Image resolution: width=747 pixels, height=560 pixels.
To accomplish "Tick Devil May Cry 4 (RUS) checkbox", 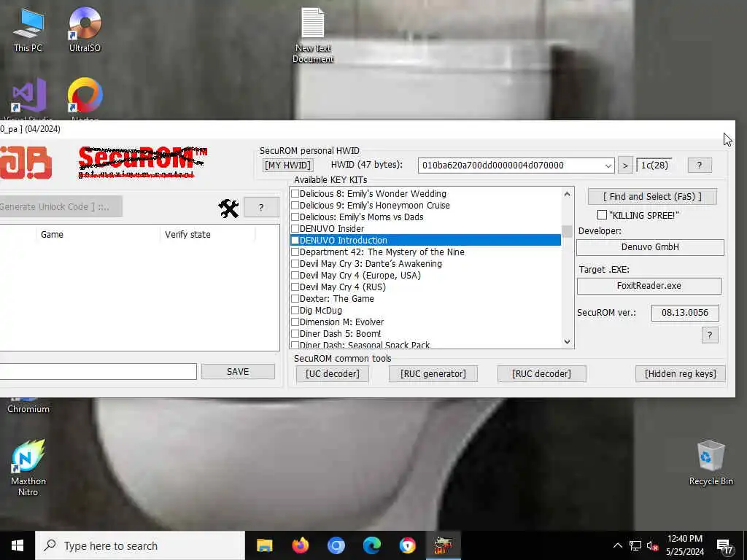I will [295, 287].
